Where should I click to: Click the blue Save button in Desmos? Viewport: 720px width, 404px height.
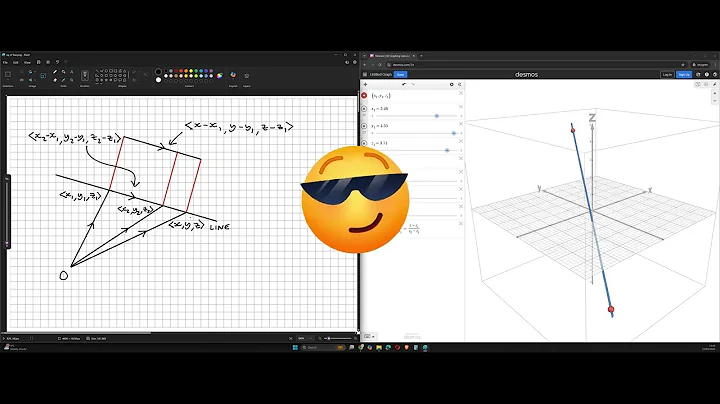click(400, 74)
